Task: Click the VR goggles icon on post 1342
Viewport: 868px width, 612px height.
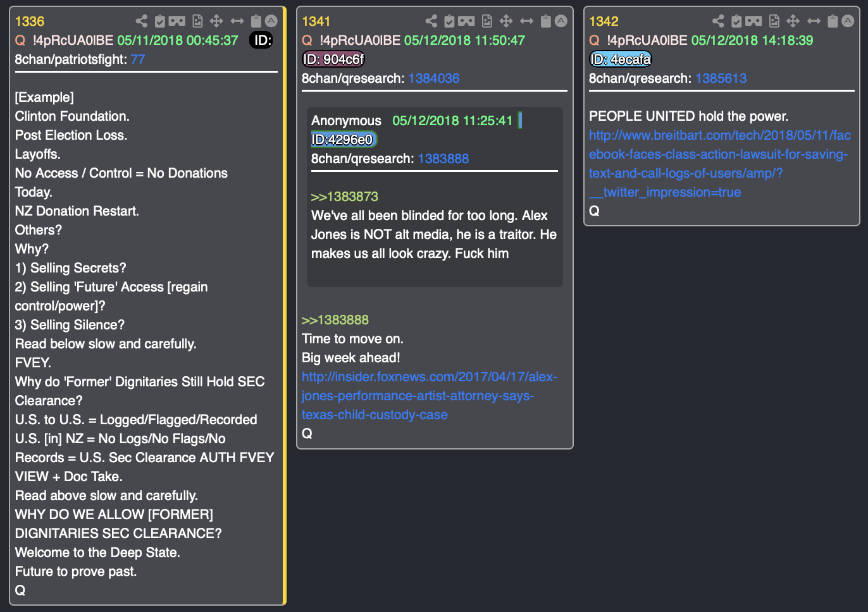Action: pyautogui.click(x=753, y=21)
